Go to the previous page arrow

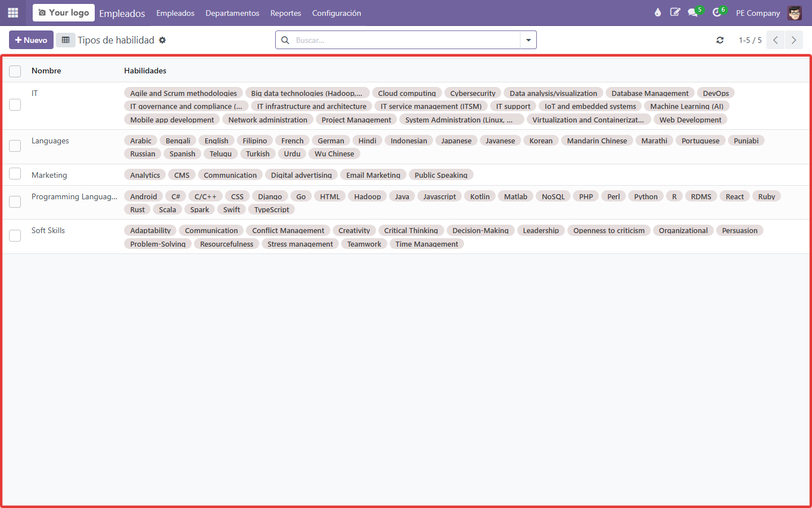[775, 40]
